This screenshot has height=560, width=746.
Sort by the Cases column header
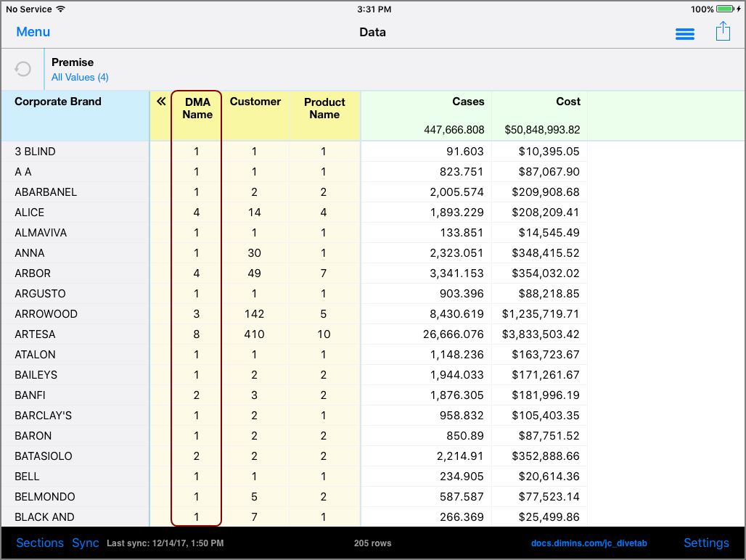[467, 102]
